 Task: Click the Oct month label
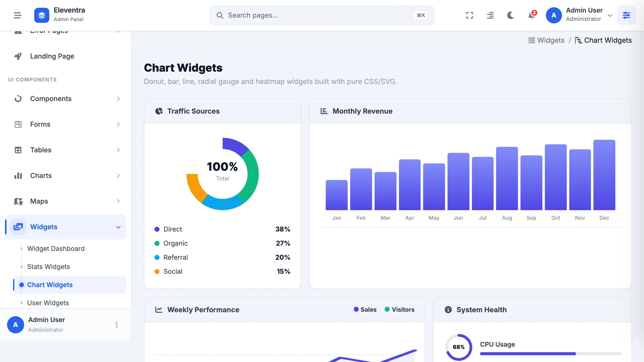pyautogui.click(x=555, y=218)
